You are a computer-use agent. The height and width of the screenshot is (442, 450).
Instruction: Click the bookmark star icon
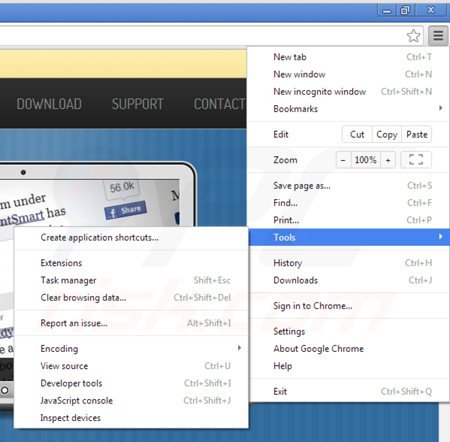[413, 36]
